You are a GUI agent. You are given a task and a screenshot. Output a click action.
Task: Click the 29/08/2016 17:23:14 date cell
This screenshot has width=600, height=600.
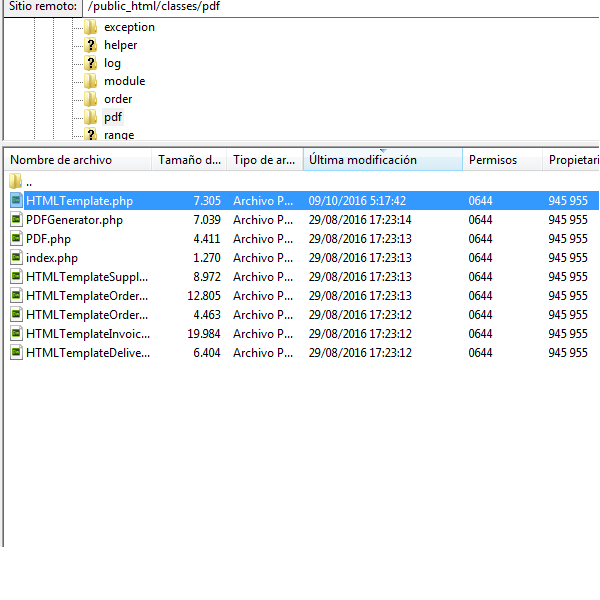[x=360, y=220]
